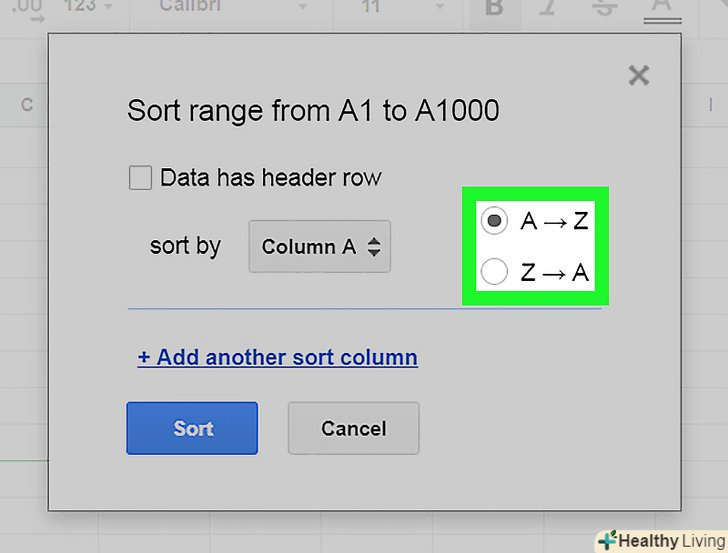This screenshot has height=553, width=728.
Task: Select the column C header
Action: (27, 105)
